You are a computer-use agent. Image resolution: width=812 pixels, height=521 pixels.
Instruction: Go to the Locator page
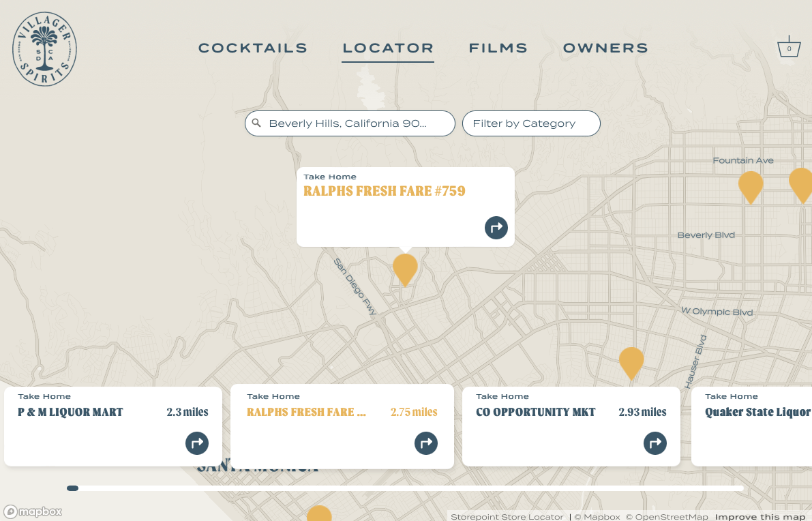coord(388,48)
